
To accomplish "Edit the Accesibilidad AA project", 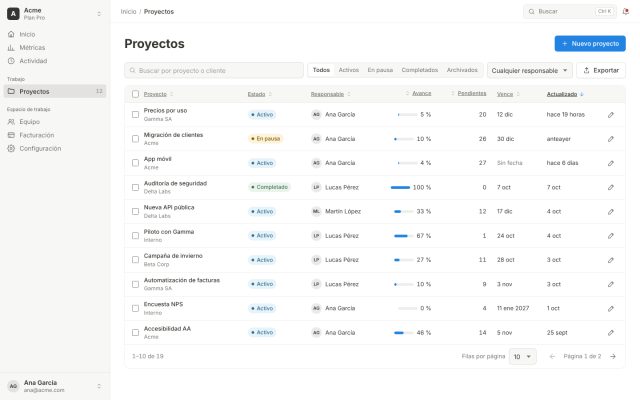I will click(x=611, y=333).
